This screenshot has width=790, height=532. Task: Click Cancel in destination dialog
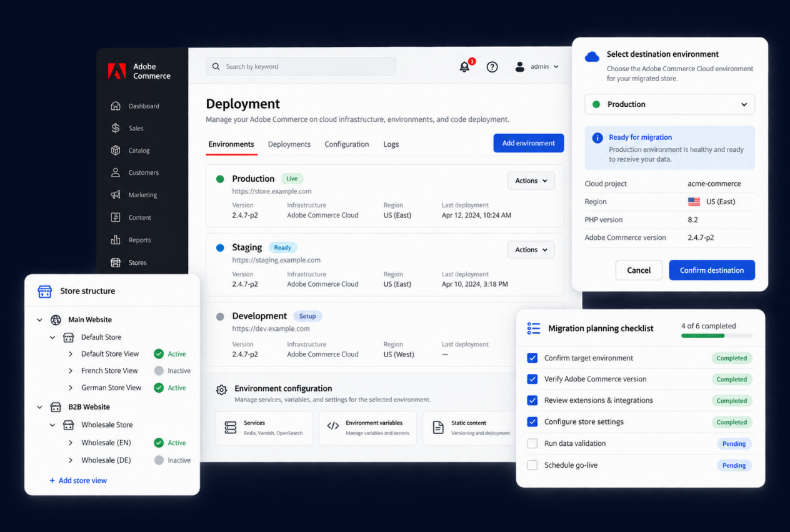click(x=639, y=270)
